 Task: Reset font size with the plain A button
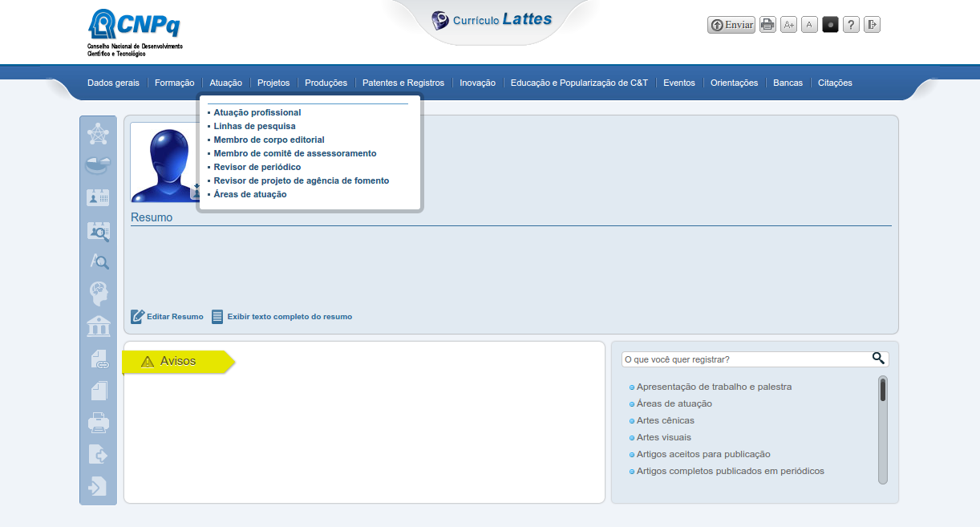[x=809, y=25]
